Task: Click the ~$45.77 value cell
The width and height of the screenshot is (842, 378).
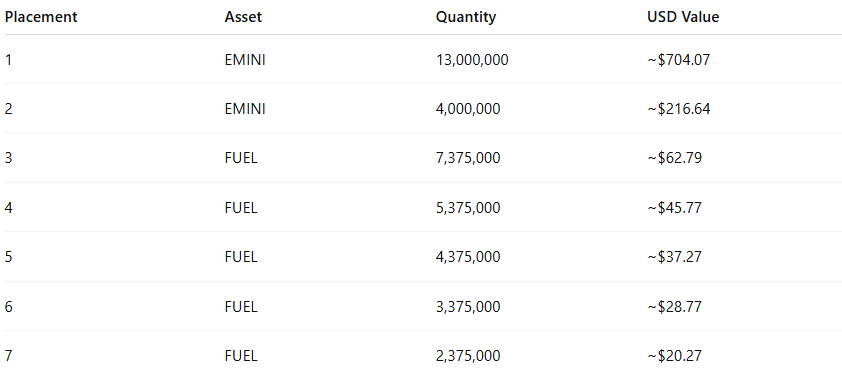Action: [674, 207]
